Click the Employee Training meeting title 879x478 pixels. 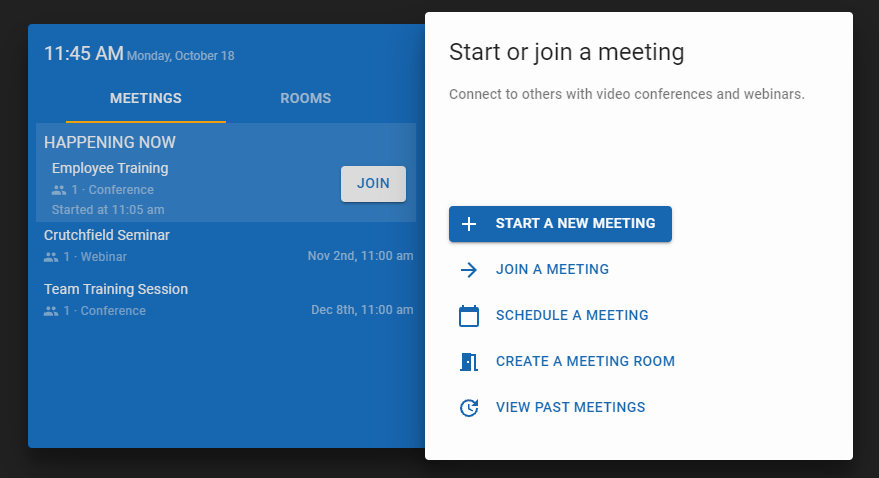click(x=110, y=169)
